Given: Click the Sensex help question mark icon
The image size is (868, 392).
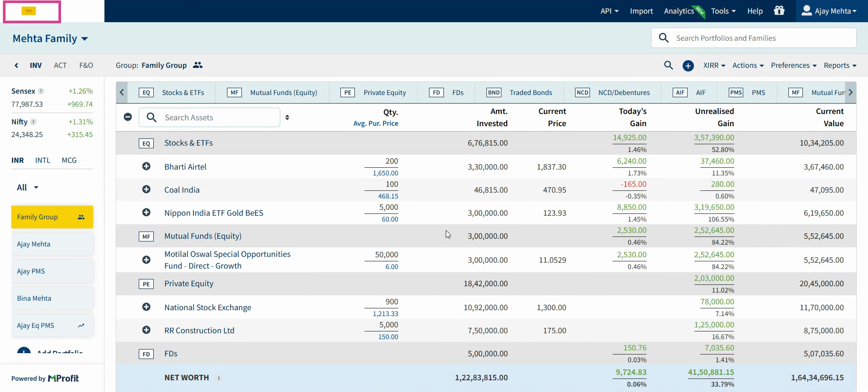Looking at the screenshot, I should tap(41, 91).
